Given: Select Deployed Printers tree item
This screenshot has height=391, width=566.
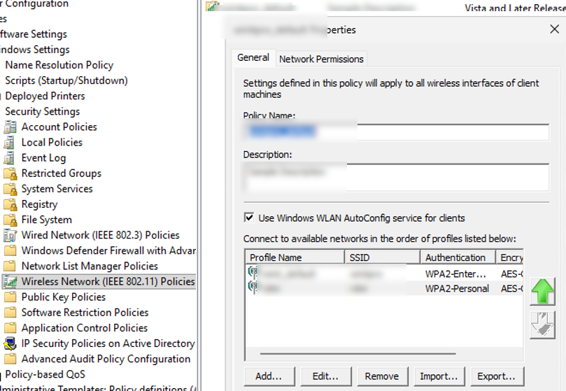Looking at the screenshot, I should [45, 96].
